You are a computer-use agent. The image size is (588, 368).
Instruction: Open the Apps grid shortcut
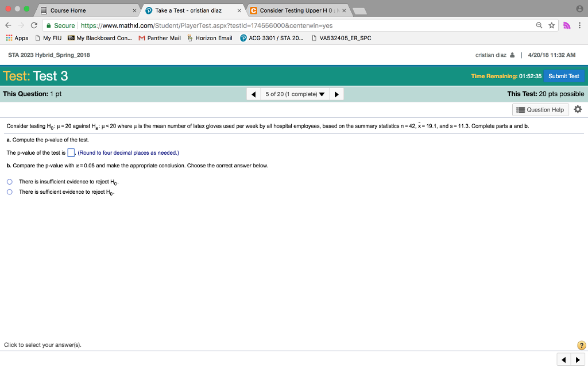click(17, 38)
